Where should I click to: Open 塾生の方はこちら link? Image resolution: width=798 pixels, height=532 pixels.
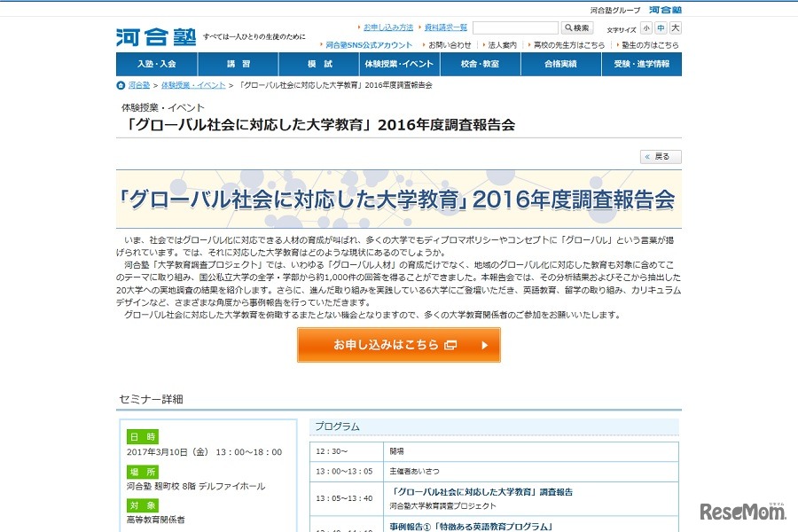pyautogui.click(x=650, y=45)
